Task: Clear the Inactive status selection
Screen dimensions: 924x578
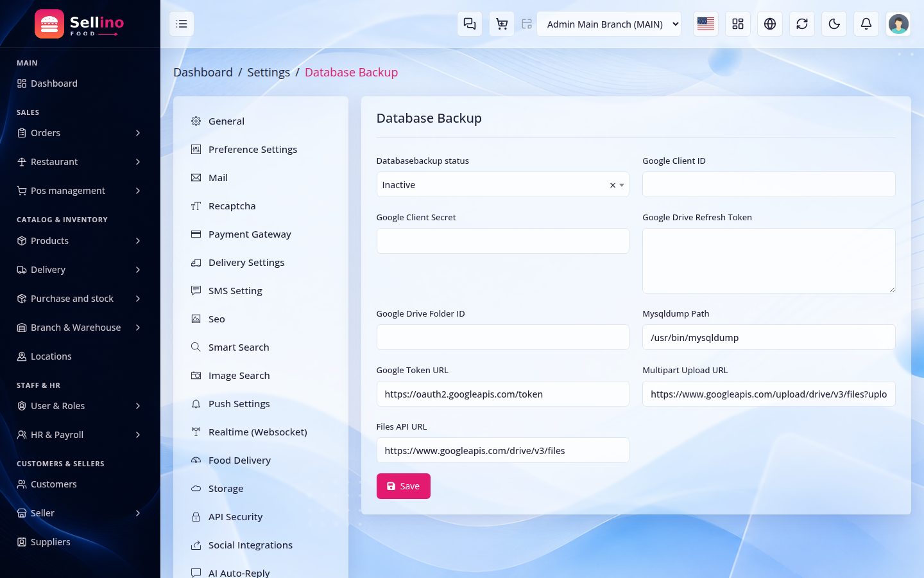Action: click(613, 185)
